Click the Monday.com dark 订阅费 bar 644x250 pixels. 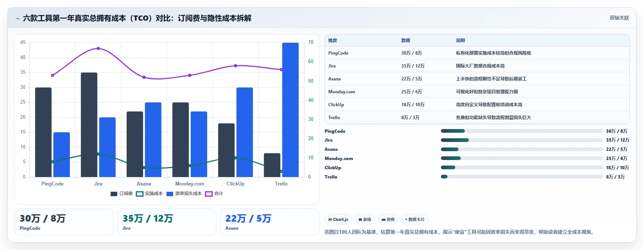(x=181, y=140)
